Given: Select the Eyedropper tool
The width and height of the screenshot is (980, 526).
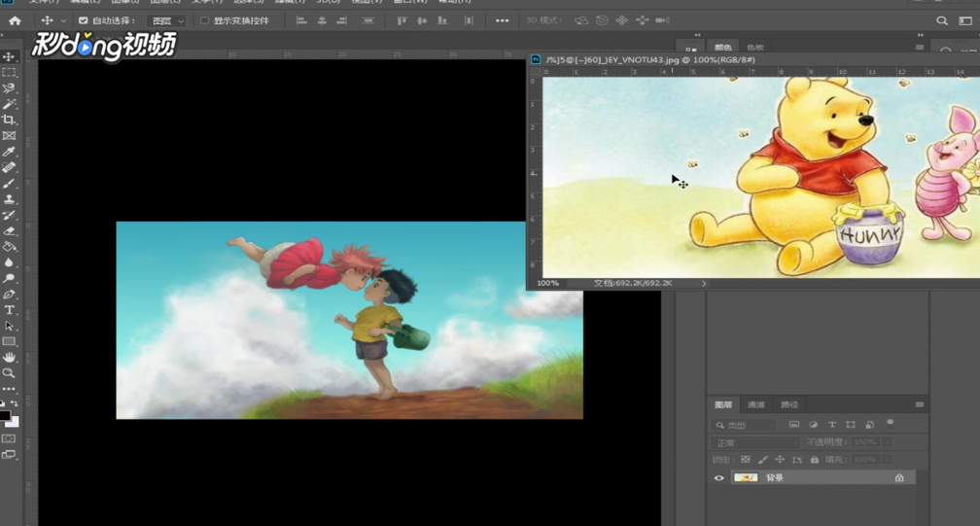Looking at the screenshot, I should click(x=9, y=151).
